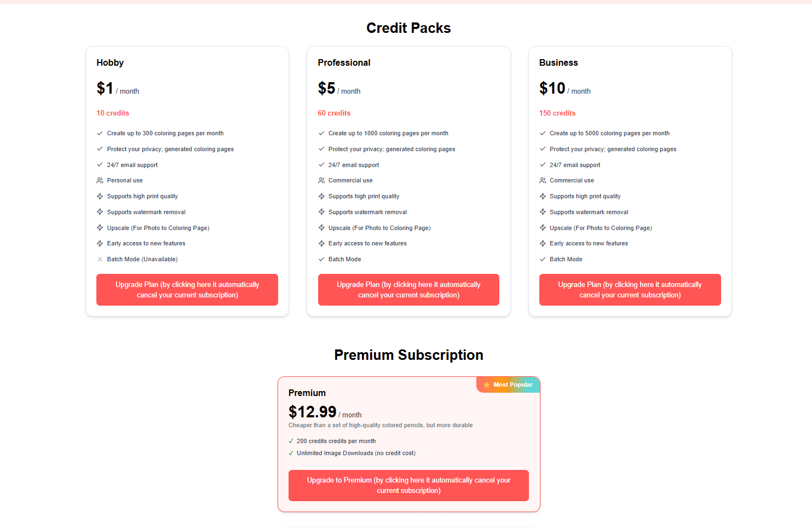This screenshot has height=528, width=812.
Task: Click the checkmark beside Business 5000 coloring pages
Action: [x=543, y=133]
